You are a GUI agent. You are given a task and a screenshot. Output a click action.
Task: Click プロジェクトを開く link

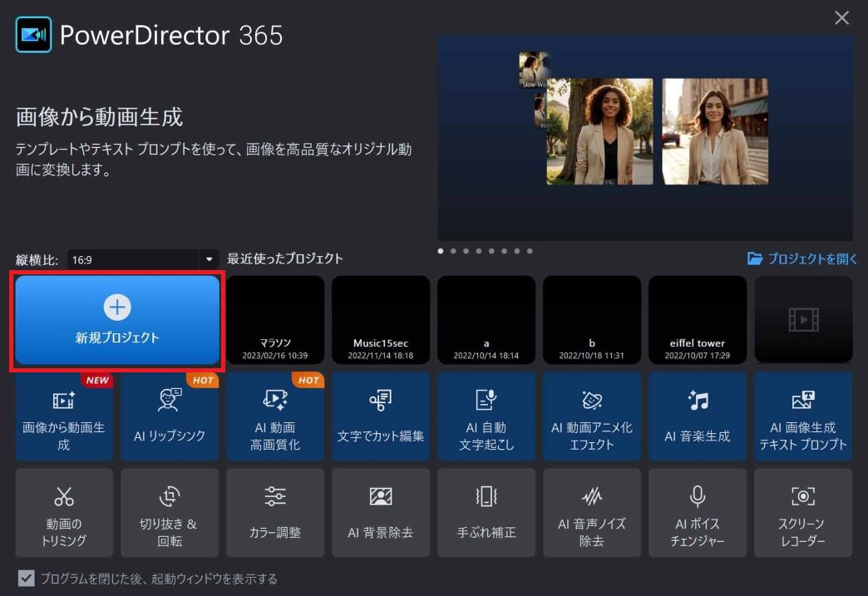802,259
